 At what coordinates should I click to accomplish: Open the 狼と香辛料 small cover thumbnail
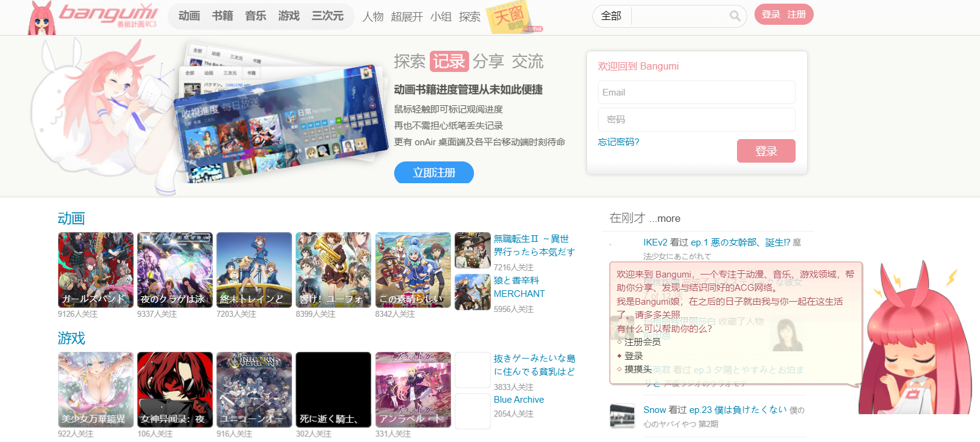473,292
